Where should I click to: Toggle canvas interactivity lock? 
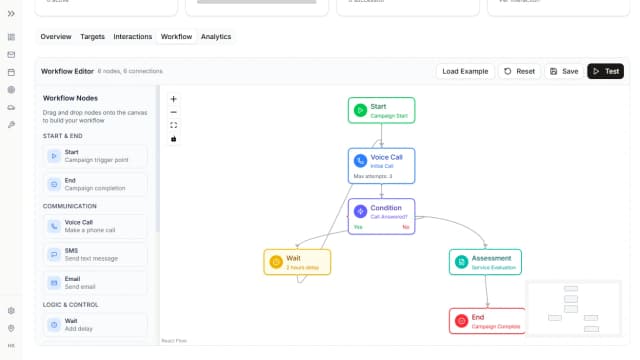173,139
